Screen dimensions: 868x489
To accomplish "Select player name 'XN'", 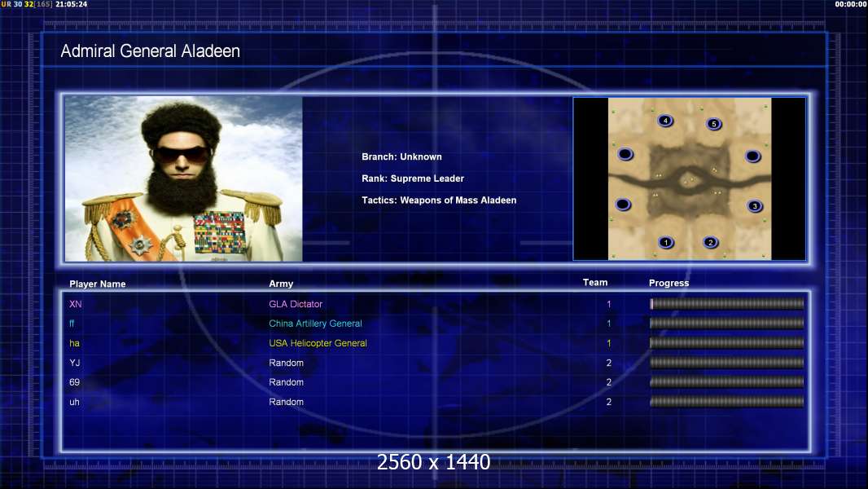I will click(x=75, y=304).
